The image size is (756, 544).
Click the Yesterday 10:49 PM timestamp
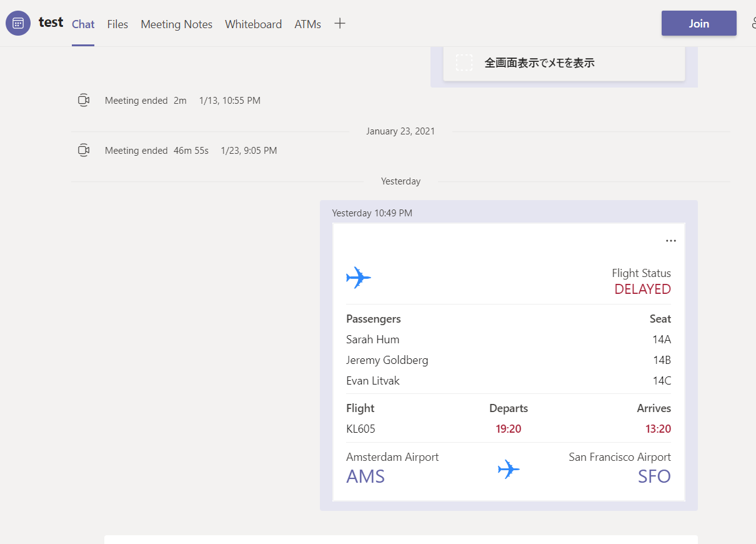tap(372, 213)
